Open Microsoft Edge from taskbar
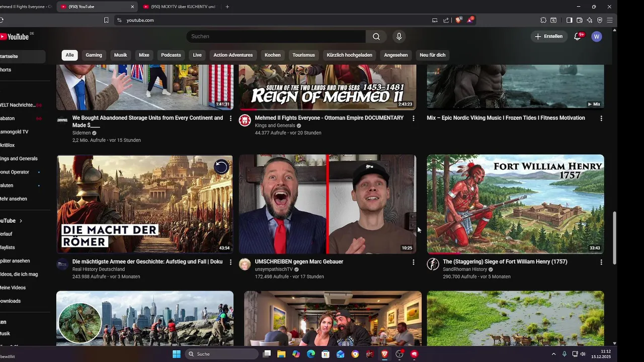 click(311, 354)
